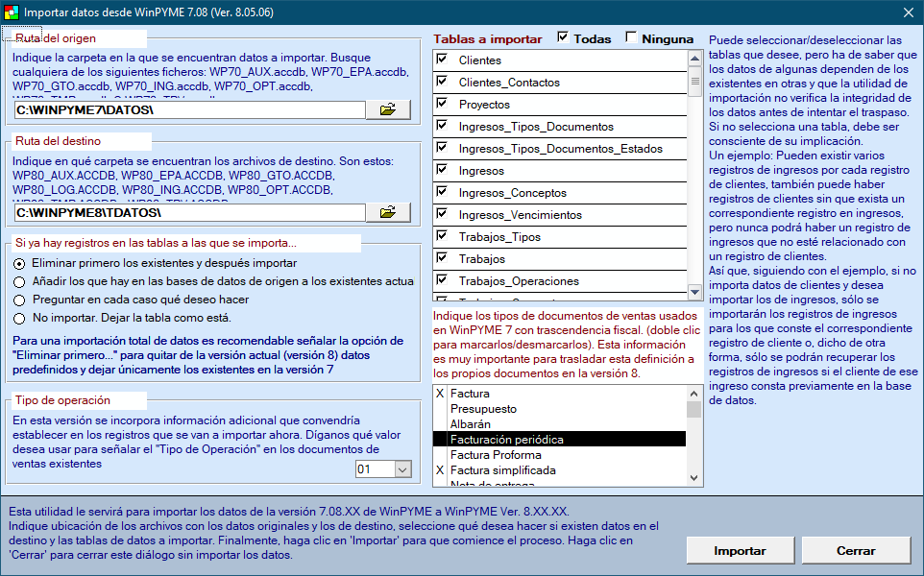The width and height of the screenshot is (924, 576).
Task: Check the Todas checkbox
Action: (563, 38)
